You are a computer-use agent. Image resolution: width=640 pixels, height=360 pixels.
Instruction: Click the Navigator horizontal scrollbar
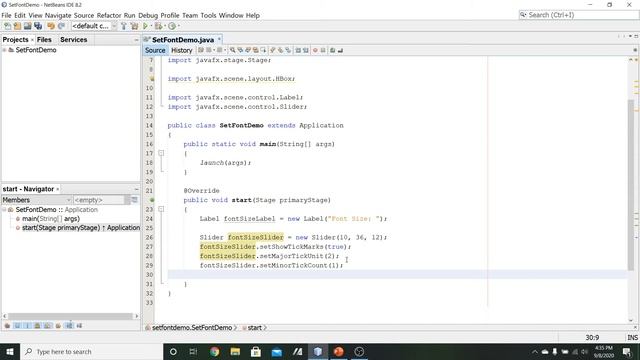click(x=70, y=316)
